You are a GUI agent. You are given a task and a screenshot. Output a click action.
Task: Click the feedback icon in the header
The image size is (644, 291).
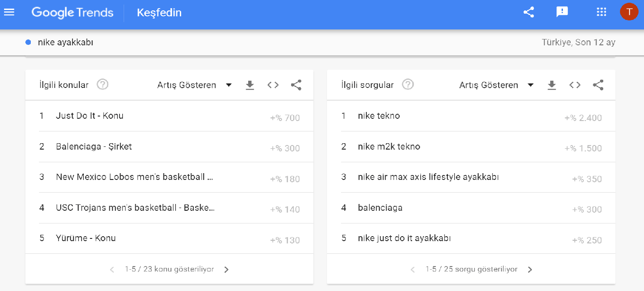coord(562,12)
